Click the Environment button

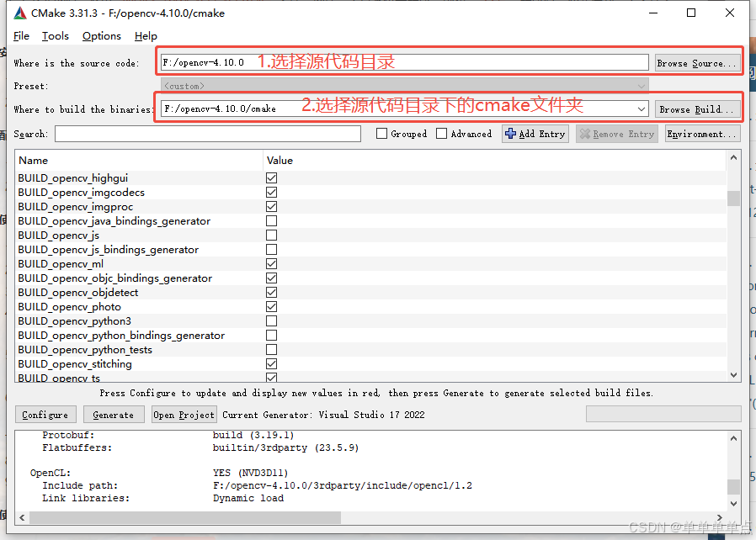702,134
